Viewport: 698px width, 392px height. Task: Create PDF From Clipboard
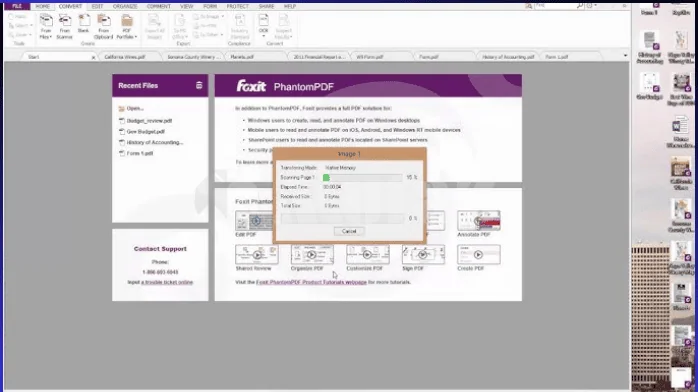pos(103,27)
